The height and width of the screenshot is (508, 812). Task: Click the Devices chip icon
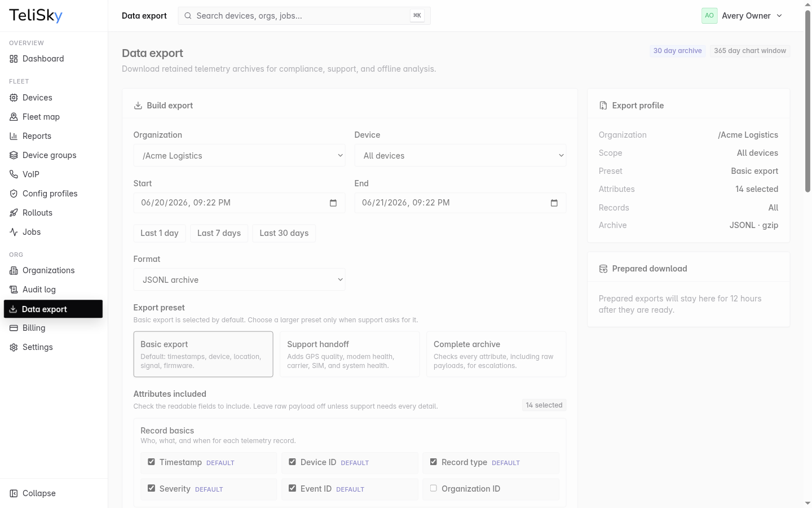(x=14, y=98)
